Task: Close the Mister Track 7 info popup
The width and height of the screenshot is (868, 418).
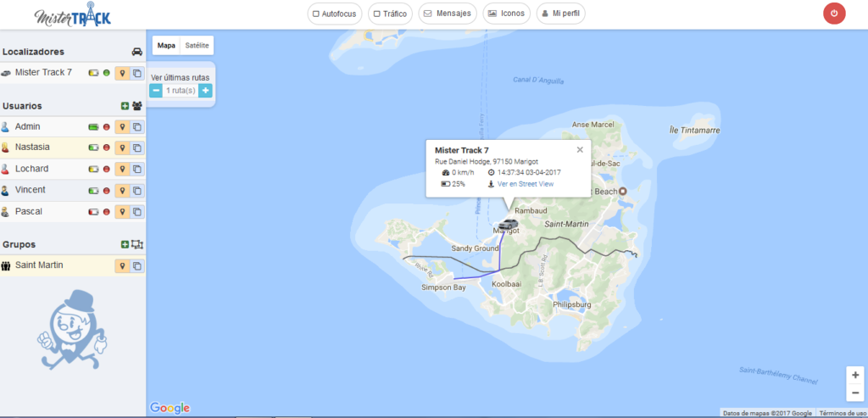Action: (x=580, y=149)
